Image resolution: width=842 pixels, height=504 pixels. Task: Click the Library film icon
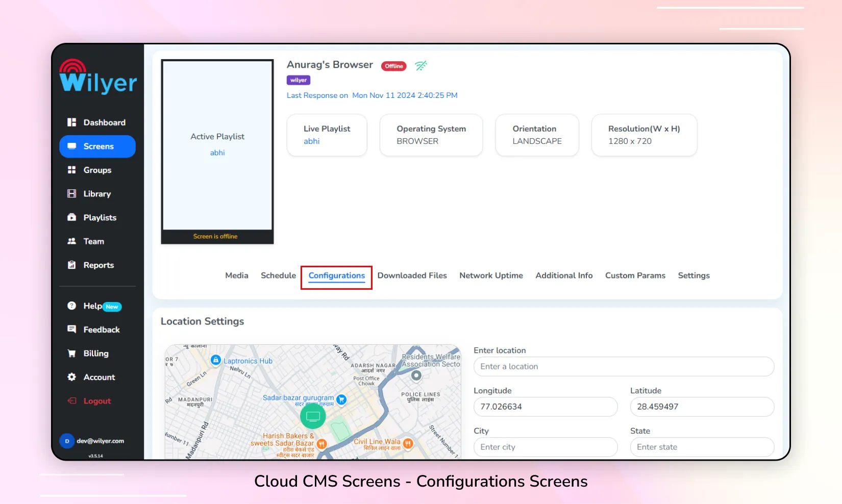pyautogui.click(x=72, y=194)
